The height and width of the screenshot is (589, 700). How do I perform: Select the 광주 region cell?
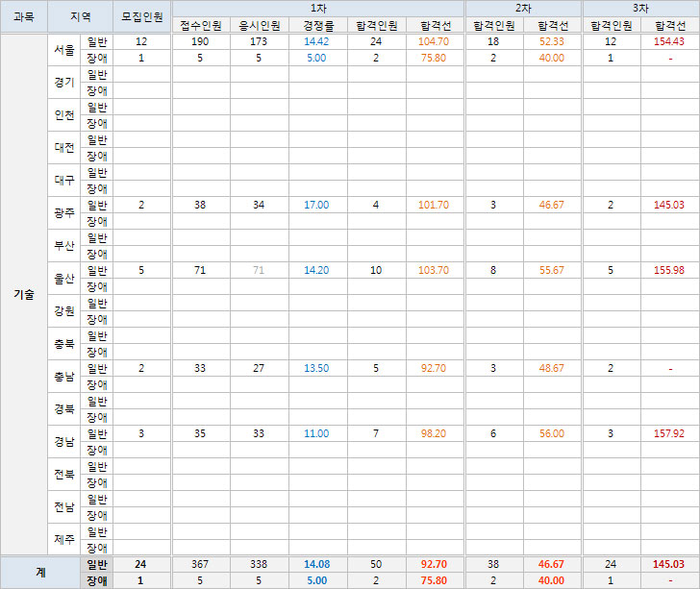63,213
